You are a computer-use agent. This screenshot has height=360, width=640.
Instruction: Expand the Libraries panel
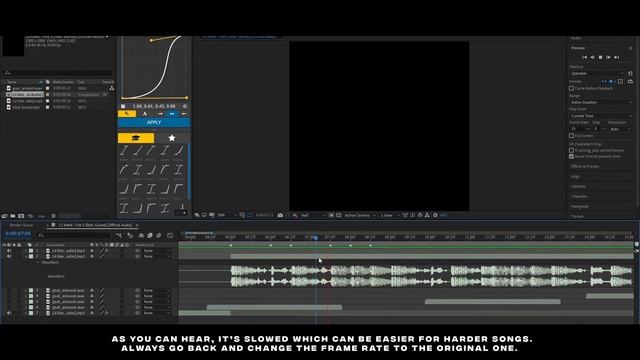pyautogui.click(x=578, y=187)
